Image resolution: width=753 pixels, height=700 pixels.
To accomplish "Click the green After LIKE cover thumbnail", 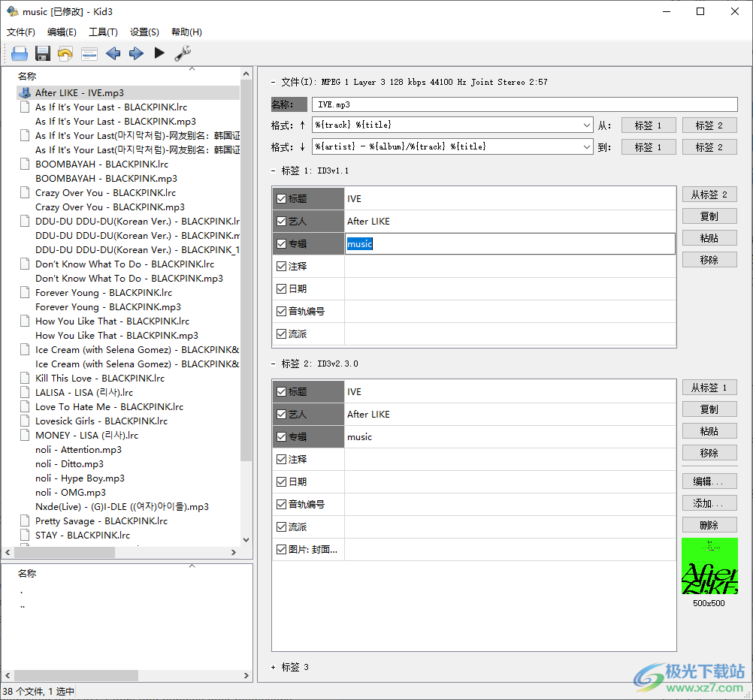I will [709, 566].
